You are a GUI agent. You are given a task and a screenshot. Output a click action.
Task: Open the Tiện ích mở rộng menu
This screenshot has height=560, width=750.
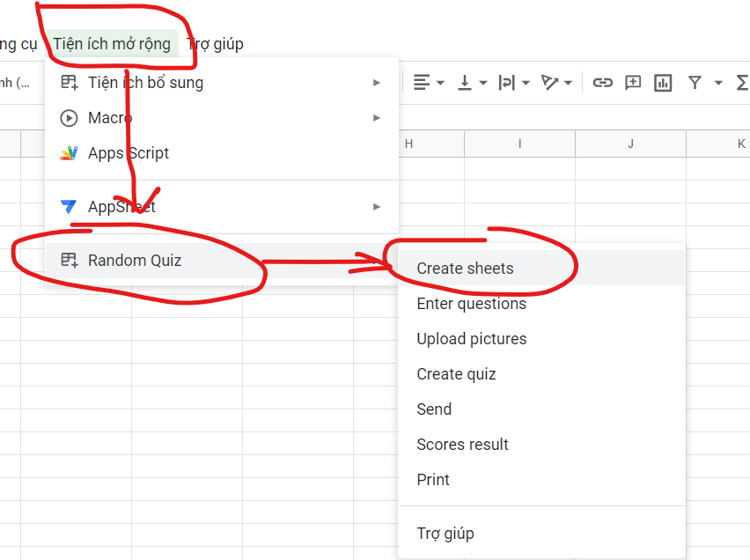pos(112,44)
